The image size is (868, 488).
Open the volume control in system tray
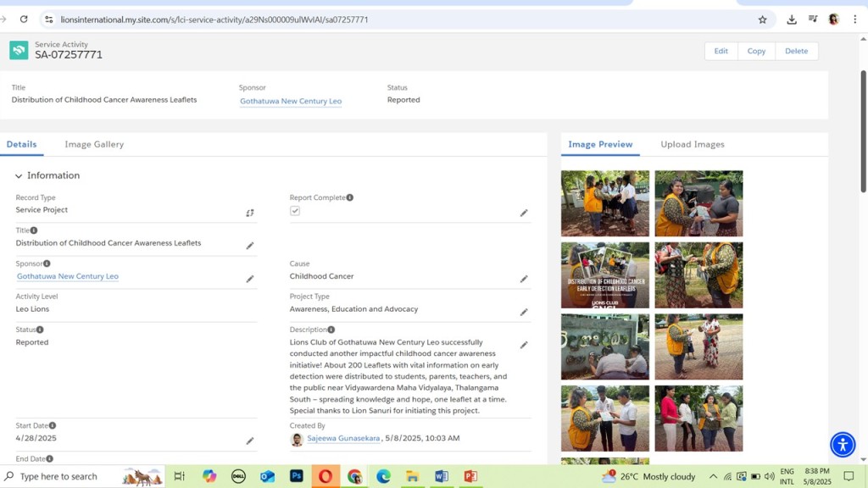(769, 476)
